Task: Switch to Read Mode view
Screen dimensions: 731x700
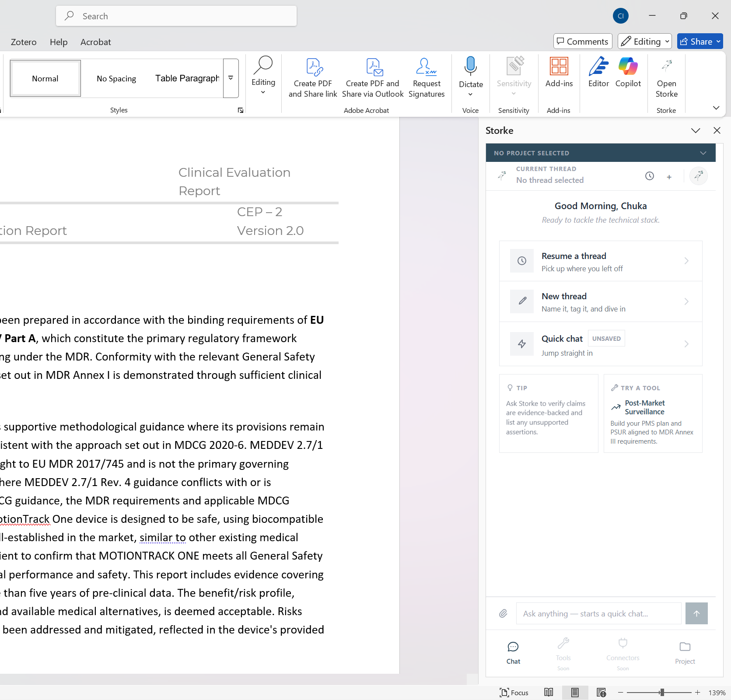Action: coord(549,693)
